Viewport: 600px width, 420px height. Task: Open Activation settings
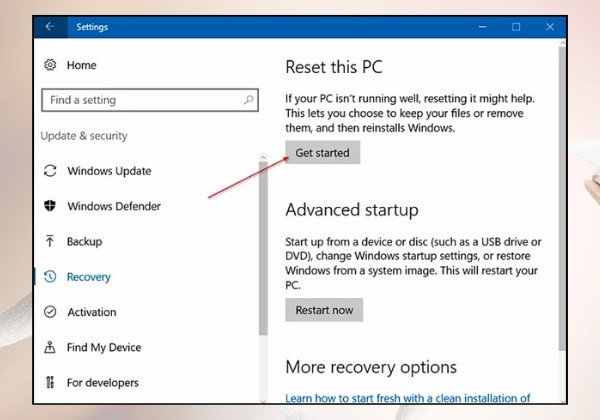92,312
